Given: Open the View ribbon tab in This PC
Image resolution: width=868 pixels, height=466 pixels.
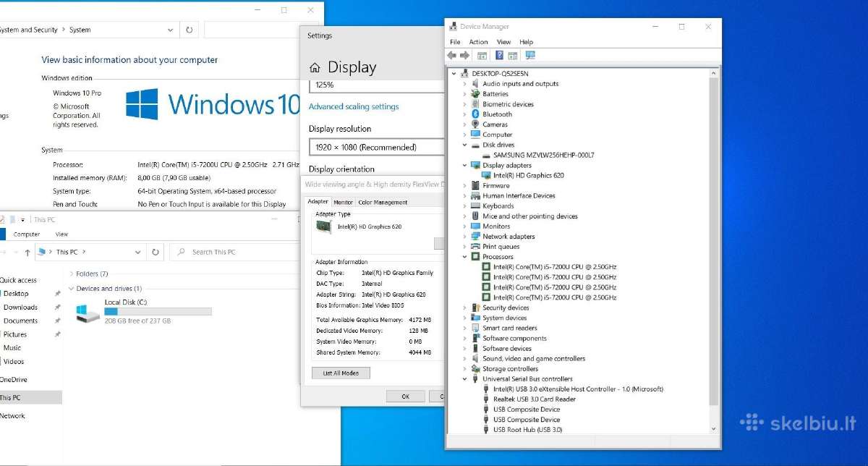Looking at the screenshot, I should [61, 234].
